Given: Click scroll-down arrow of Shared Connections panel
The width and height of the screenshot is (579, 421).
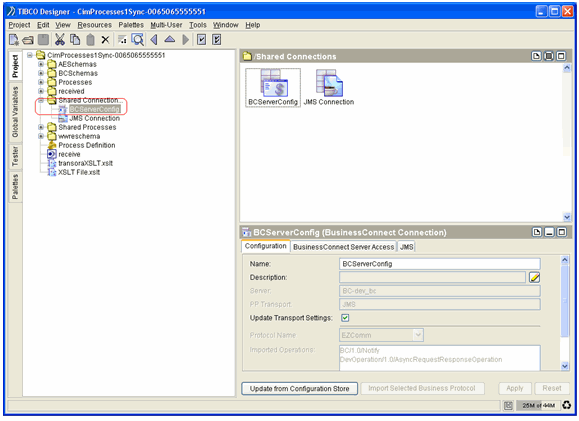Looking at the screenshot, I should coord(566,217).
